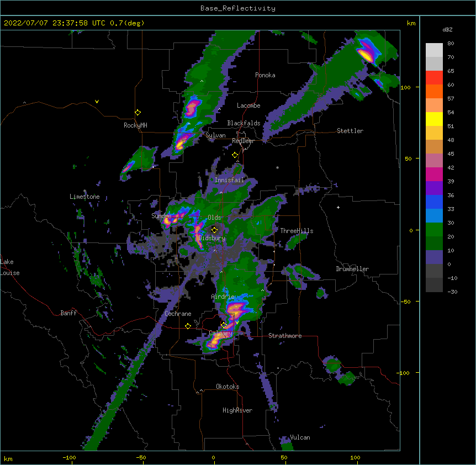Click the -30 value in the dBZ legend
Viewport: 476px width, 465px height.
coord(452,292)
